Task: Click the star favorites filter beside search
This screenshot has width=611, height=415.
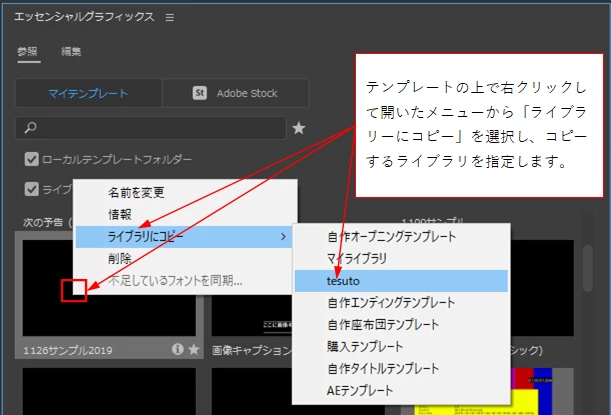Action: tap(299, 128)
